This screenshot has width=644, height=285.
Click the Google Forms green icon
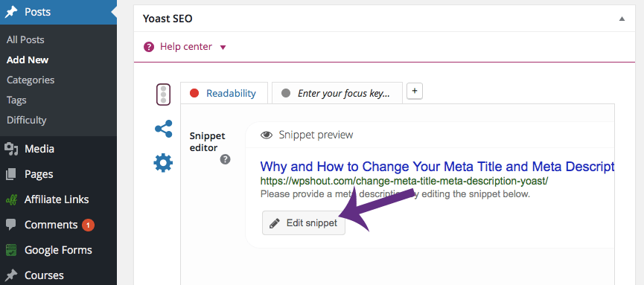pos(11,250)
